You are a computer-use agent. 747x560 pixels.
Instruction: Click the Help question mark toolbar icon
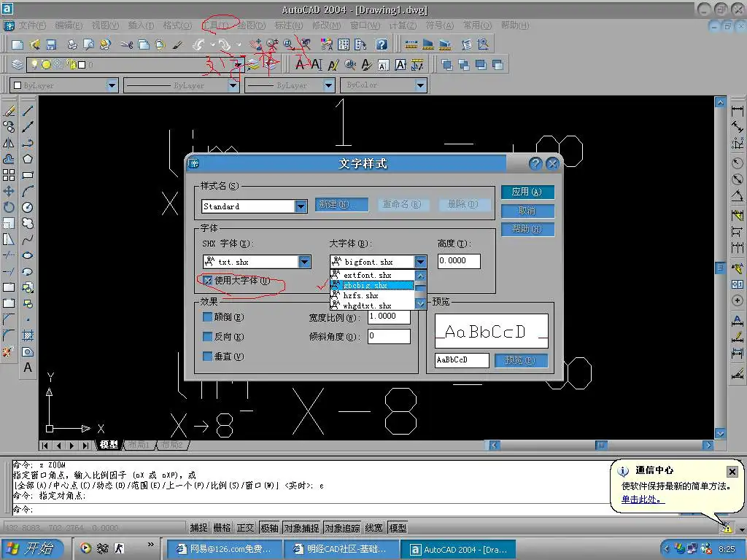pos(381,44)
